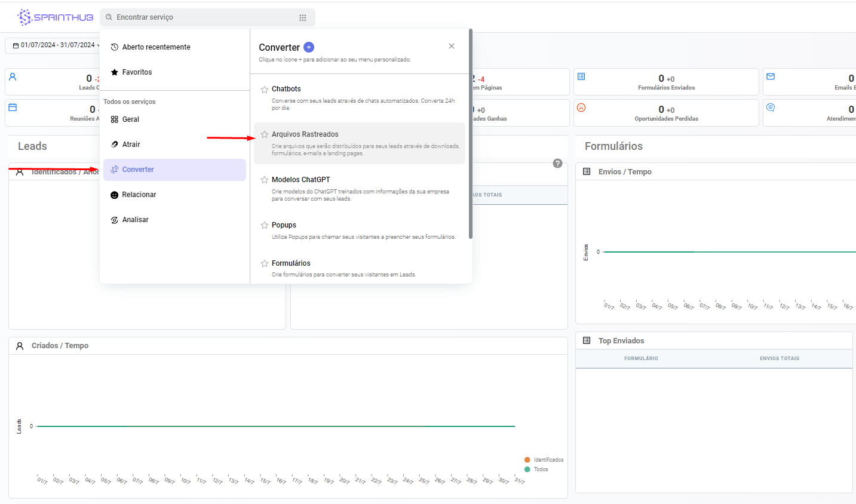Expand the Atrair services category
856x504 pixels.
point(131,145)
